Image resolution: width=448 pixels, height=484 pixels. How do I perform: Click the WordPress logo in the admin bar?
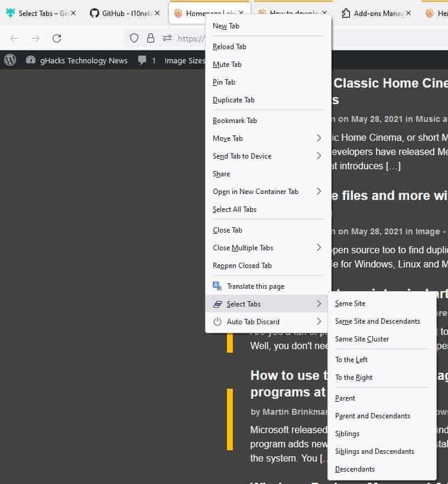coord(10,60)
